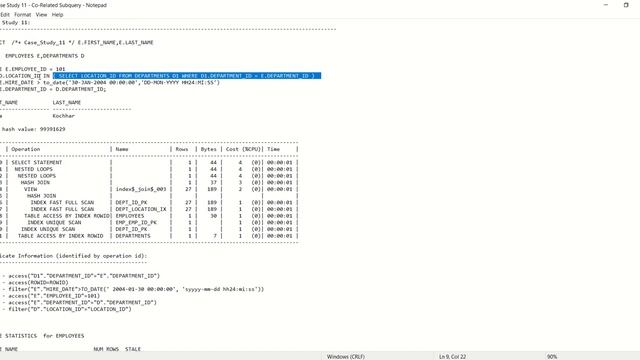Viewport: 640px width, 360px height.
Task: Click the TABLE ACCESS BY INDEX ROWID DEPARTMENTS operation
Action: tap(60, 236)
